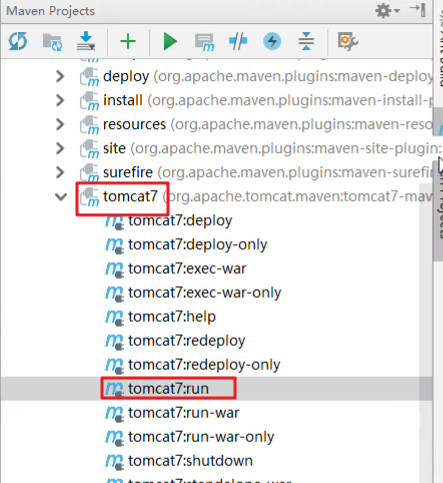Select the install plugin row

[x=217, y=100]
